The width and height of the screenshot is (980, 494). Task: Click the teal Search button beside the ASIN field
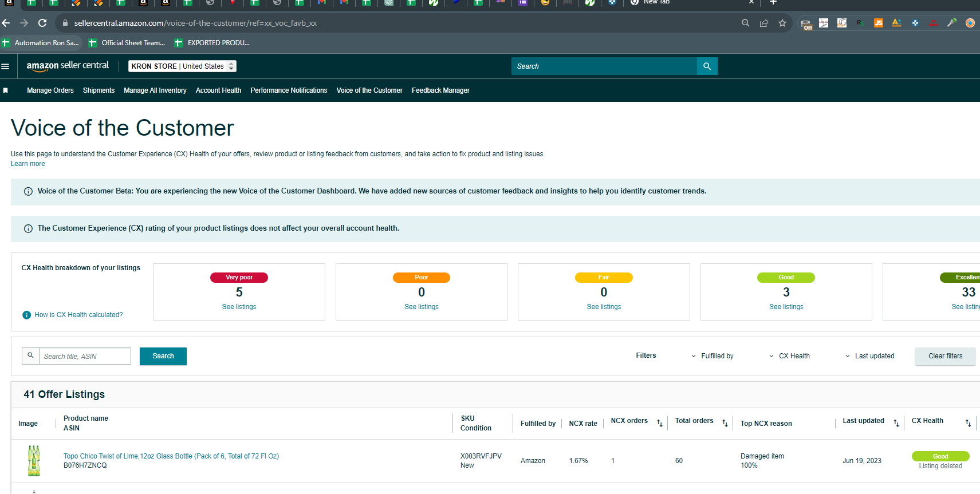pyautogui.click(x=163, y=356)
